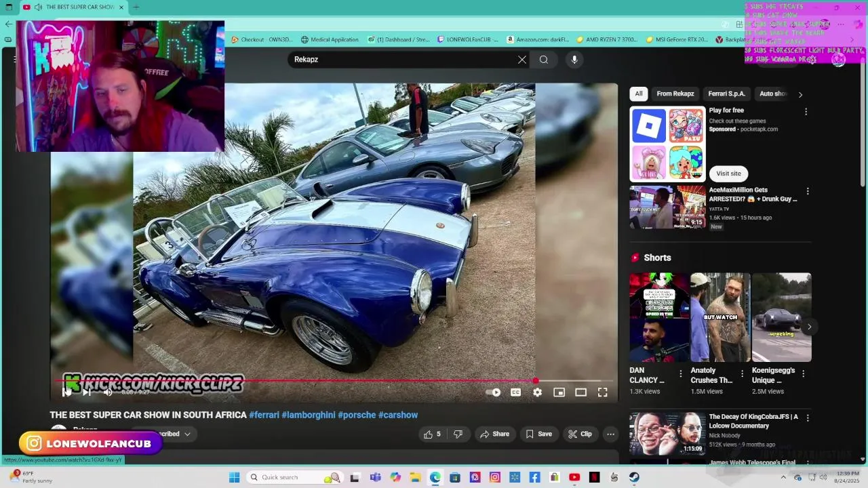Image resolution: width=868 pixels, height=488 pixels.
Task: Clear the Rekapz search text with the X
Action: (x=522, y=60)
